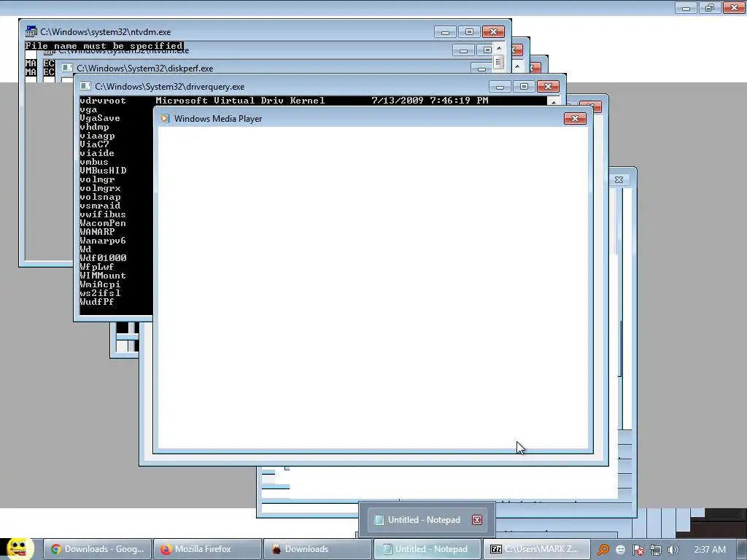747x560 pixels.
Task: Click the 'VMBusHID' driver row
Action: coord(103,171)
